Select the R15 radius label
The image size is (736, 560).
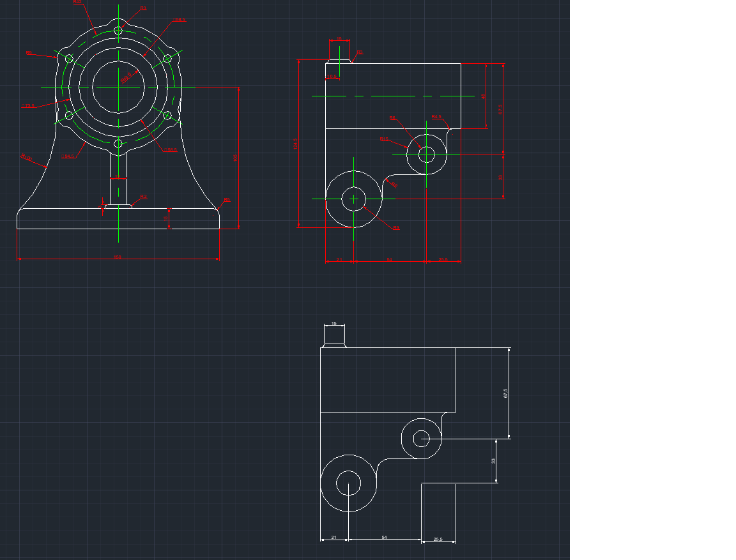(384, 139)
